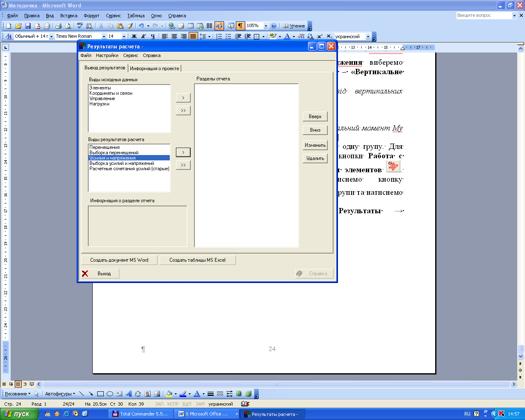This screenshot has height=420, width=525.
Task: Toggle Underline (Ч) formatting
Action: pyautogui.click(x=153, y=37)
